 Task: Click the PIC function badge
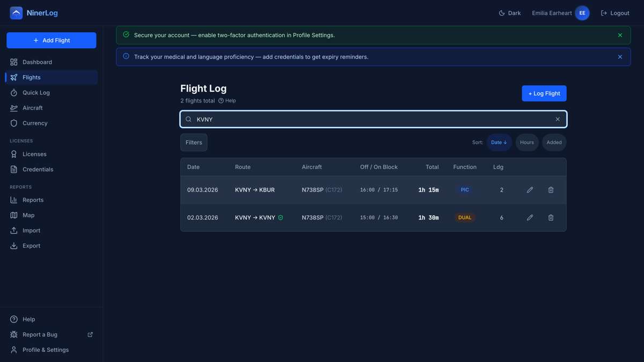465,190
